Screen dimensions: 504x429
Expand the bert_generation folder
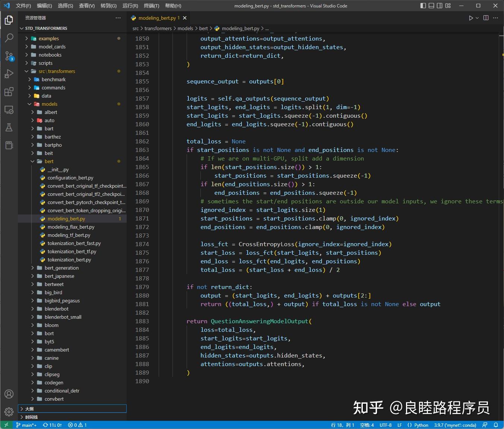coord(72,268)
